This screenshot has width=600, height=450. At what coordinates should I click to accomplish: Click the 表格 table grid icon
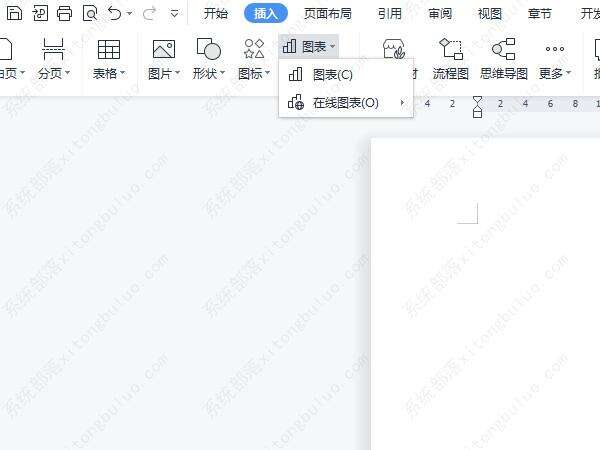(109, 49)
